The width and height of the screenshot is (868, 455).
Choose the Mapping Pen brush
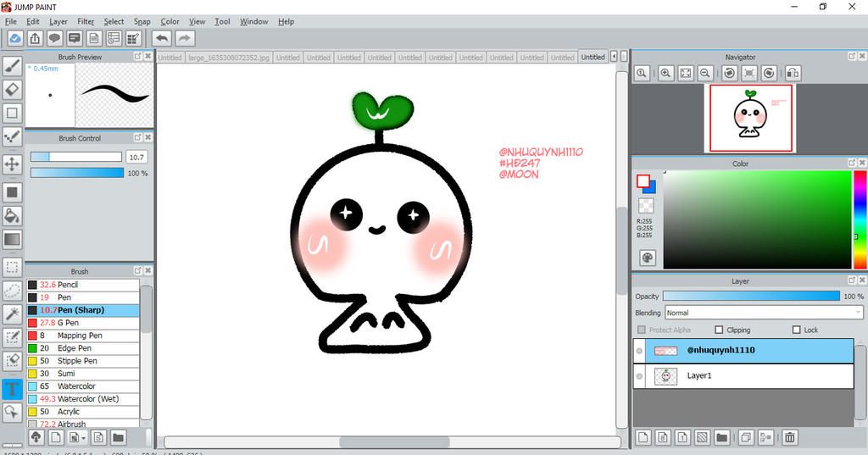coord(82,336)
